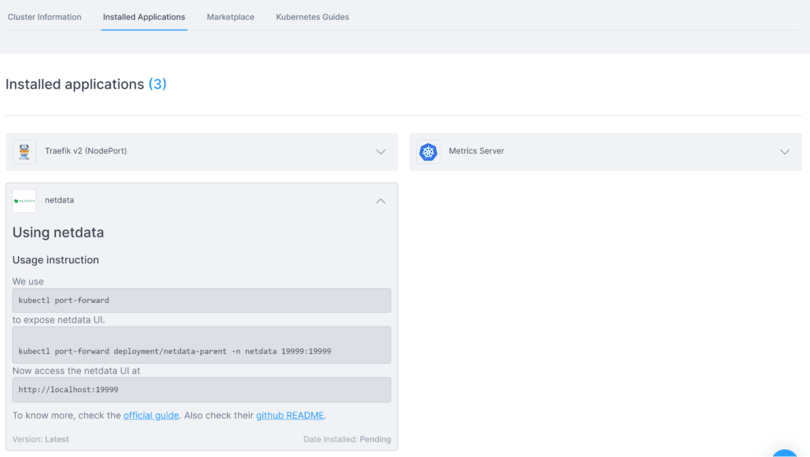Viewport: 810px width, 457px height.
Task: Click the Installed applications (3) heading
Action: pos(86,84)
